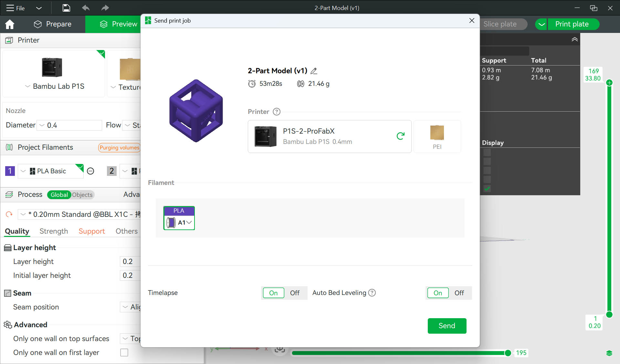
Task: Select the Bambu Lab P1S printer preset
Action: click(54, 74)
